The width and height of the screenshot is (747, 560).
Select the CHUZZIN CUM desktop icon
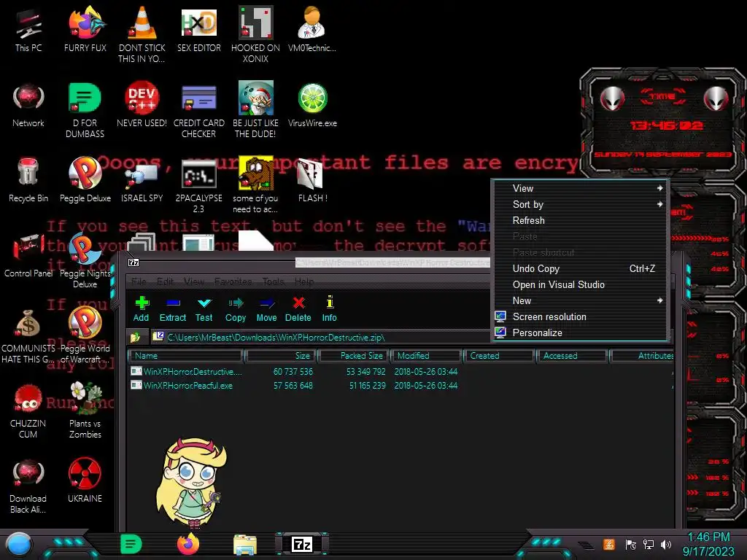pos(28,411)
